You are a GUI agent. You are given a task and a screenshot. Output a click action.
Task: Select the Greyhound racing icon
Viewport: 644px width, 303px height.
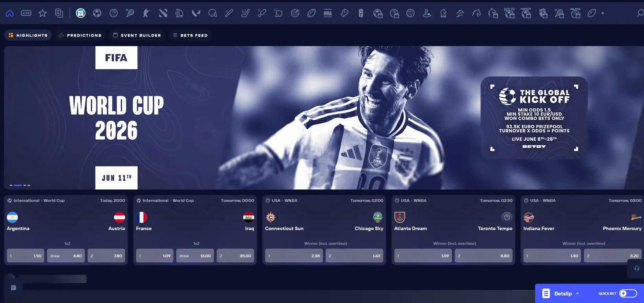coord(460,13)
